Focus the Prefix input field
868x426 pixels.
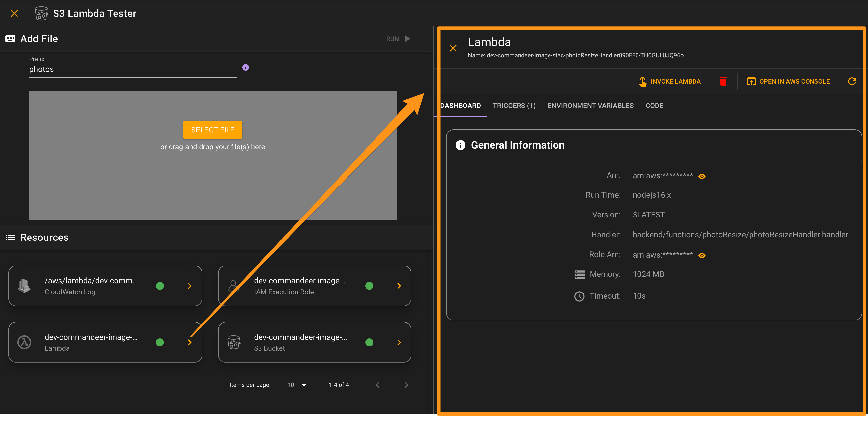click(133, 69)
